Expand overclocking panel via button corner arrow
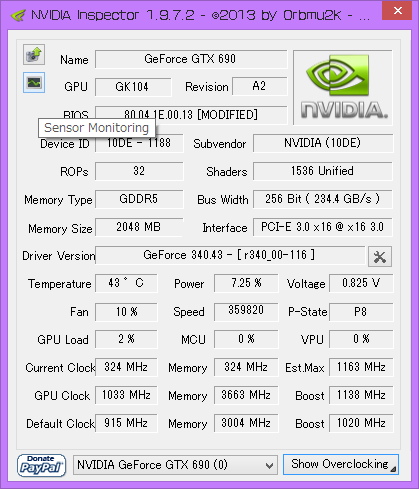 pyautogui.click(x=393, y=469)
